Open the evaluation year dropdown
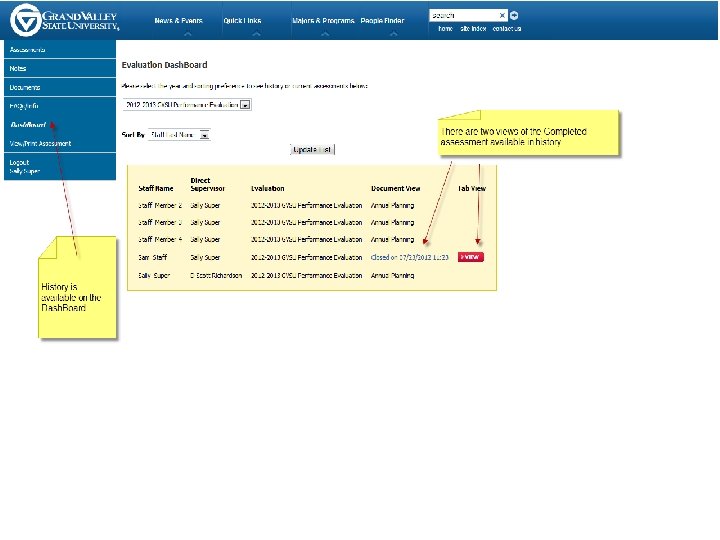Viewport: 720px width, 540px height. 187,105
